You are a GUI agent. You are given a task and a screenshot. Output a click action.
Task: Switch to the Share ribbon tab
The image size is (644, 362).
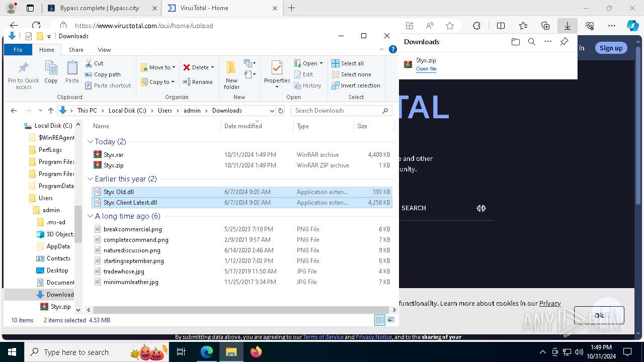point(76,50)
